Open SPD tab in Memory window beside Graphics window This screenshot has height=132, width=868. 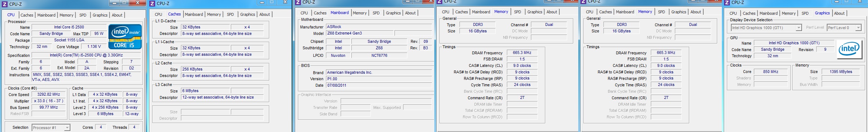pyautogui.click(x=662, y=12)
